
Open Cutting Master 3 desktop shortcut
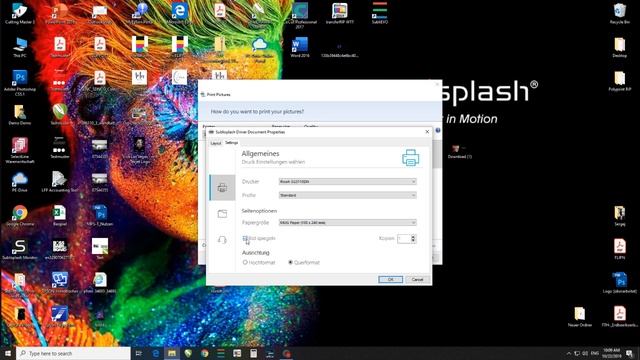(x=20, y=13)
